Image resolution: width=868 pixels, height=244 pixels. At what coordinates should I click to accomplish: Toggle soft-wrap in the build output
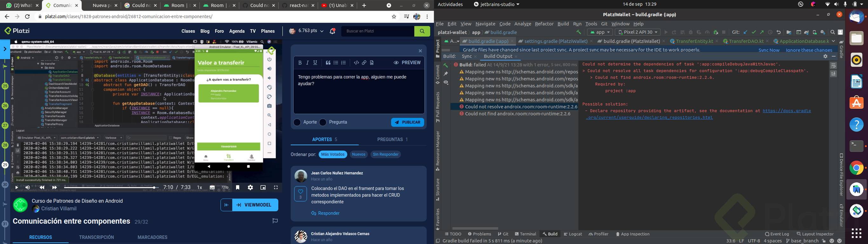click(x=834, y=66)
